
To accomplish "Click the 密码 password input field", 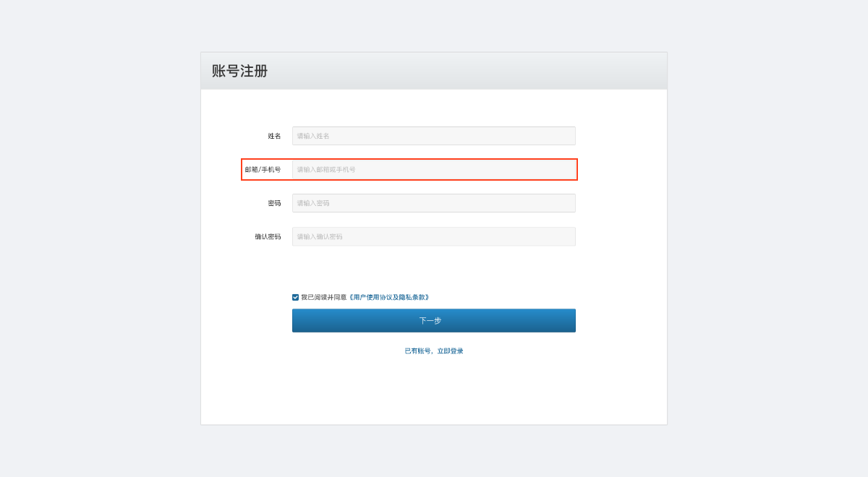I will [x=434, y=203].
